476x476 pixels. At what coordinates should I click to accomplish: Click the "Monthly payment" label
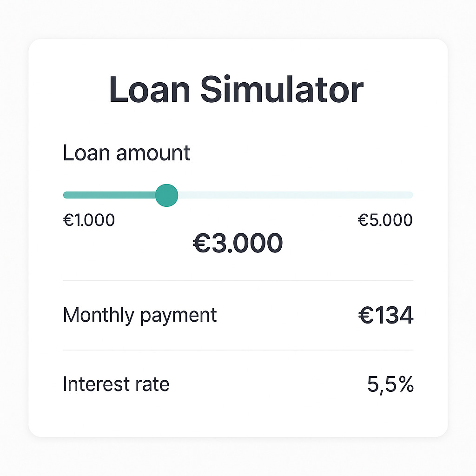coord(139,315)
